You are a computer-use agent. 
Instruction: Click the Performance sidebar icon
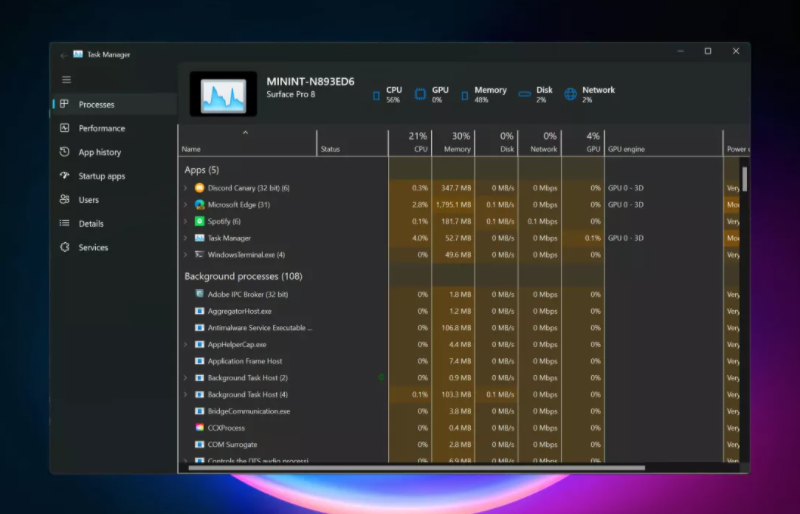[x=64, y=128]
